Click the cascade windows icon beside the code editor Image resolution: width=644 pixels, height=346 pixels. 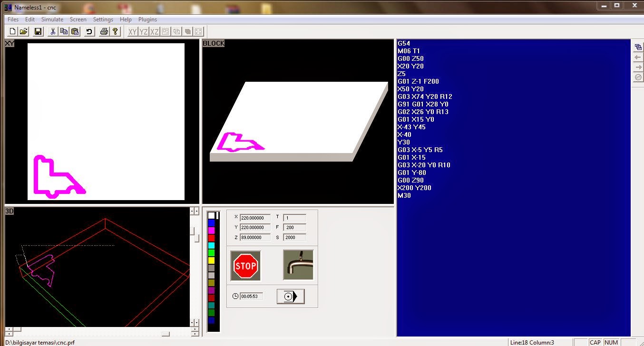[x=638, y=47]
